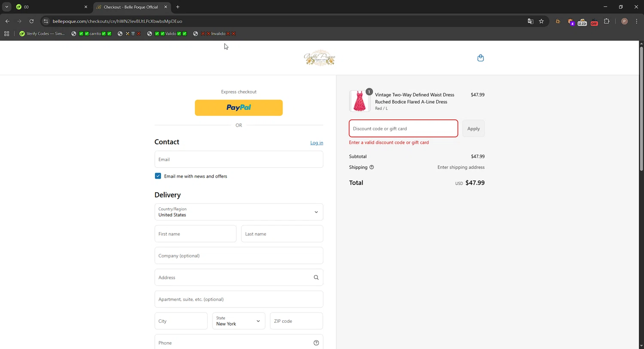Click the City input field
This screenshot has width=644, height=349.
181,321
